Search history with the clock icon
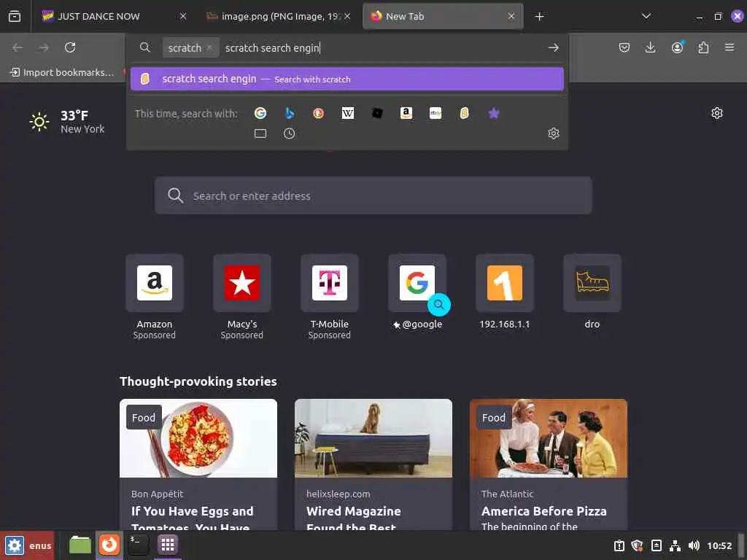Image resolution: width=747 pixels, height=560 pixels. coord(289,133)
